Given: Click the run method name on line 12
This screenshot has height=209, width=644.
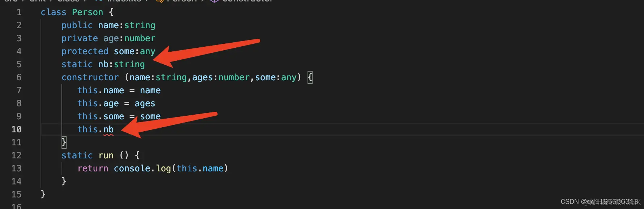Looking at the screenshot, I should [106, 155].
